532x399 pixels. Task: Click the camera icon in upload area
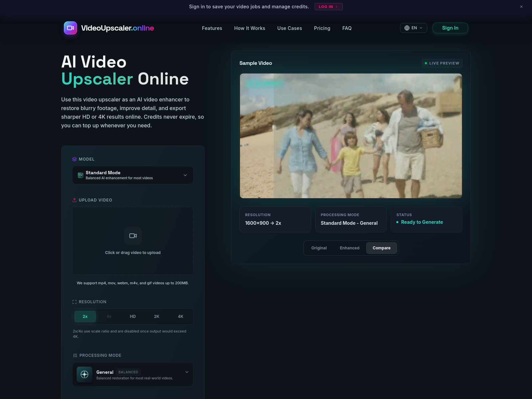coord(133,236)
